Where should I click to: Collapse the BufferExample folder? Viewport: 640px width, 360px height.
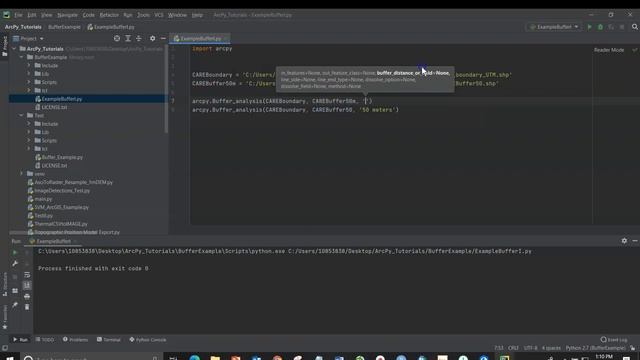[x=22, y=57]
